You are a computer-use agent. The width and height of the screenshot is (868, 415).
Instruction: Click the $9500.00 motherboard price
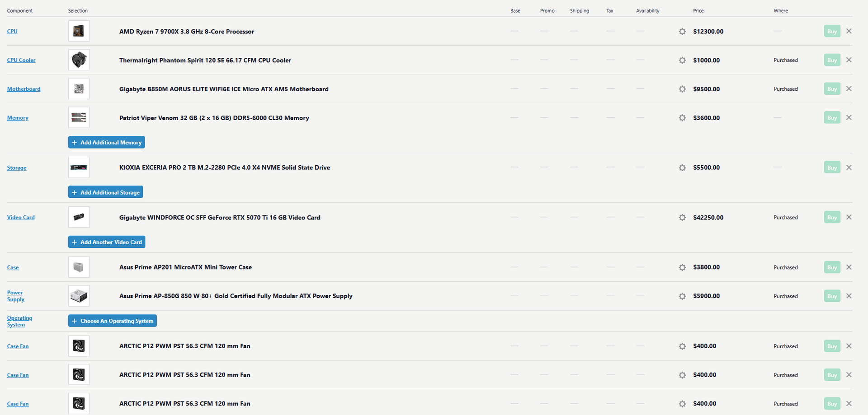point(707,89)
